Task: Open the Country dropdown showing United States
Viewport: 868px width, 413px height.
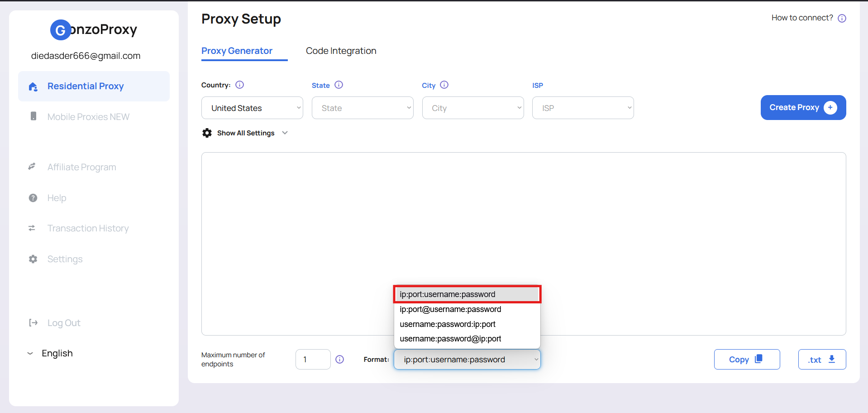Action: click(x=252, y=108)
